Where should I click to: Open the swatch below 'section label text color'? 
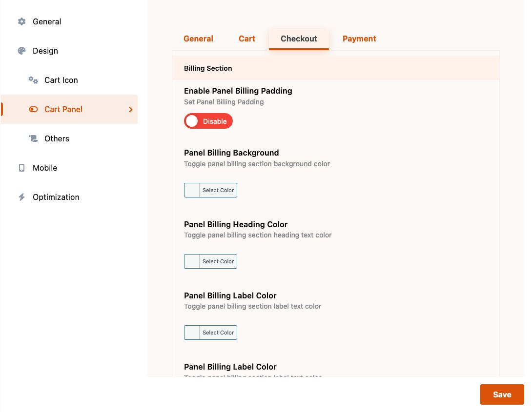[192, 333]
